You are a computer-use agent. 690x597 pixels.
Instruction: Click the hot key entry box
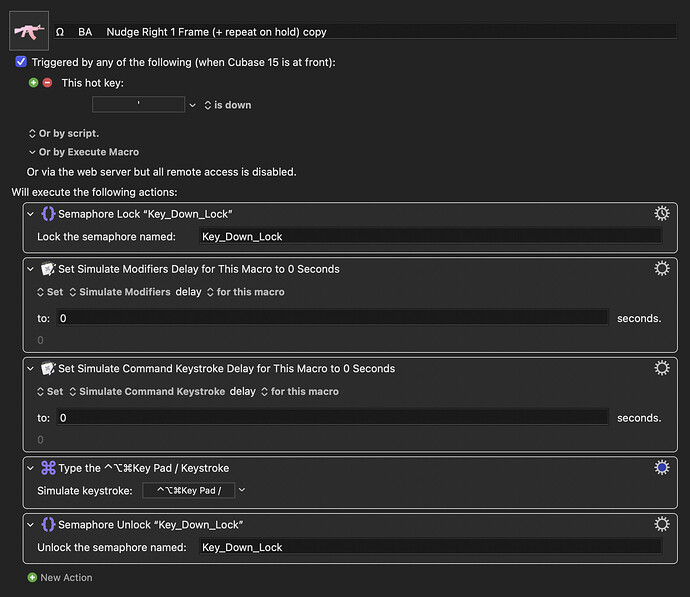click(138, 104)
